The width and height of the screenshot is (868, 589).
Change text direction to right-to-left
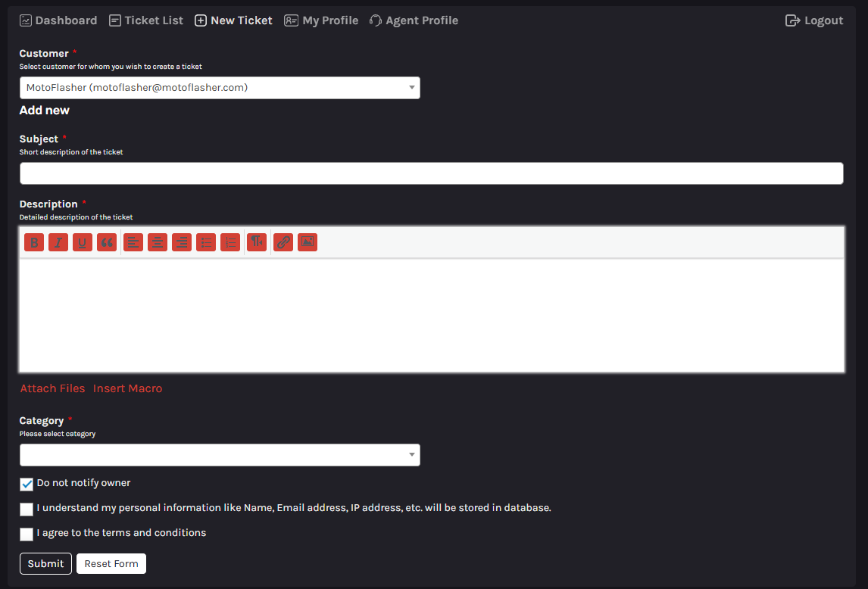point(257,242)
